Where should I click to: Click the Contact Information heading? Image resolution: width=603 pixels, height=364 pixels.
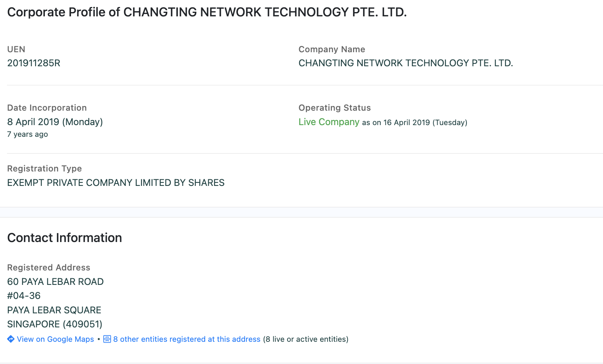[x=65, y=238]
